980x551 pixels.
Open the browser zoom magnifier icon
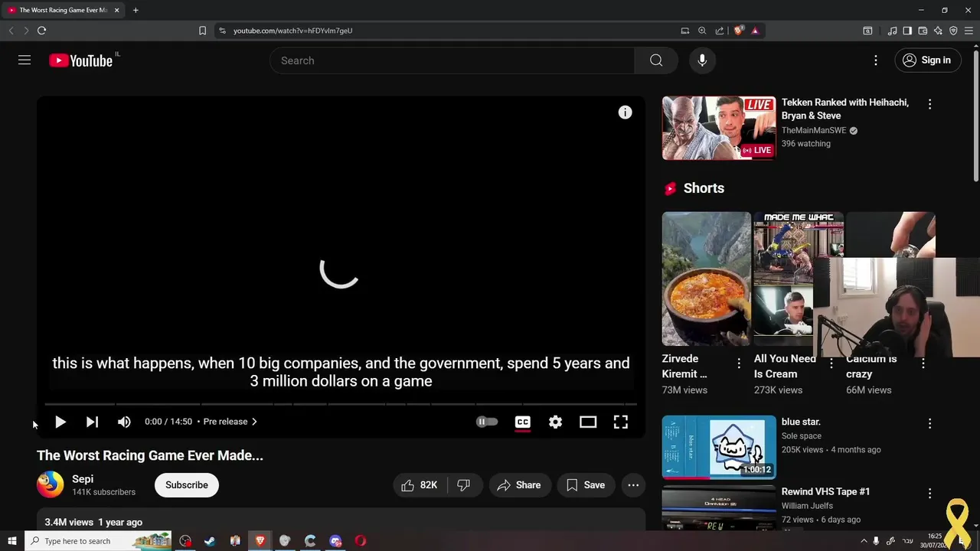pyautogui.click(x=702, y=31)
